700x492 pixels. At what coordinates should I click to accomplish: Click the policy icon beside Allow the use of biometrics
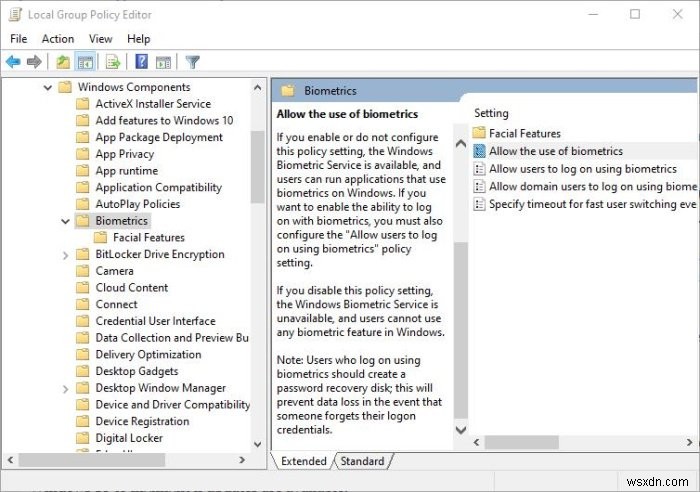[479, 151]
